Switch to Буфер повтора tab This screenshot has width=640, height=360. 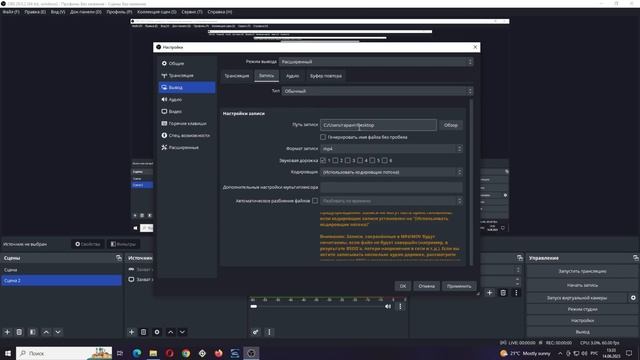tap(326, 76)
